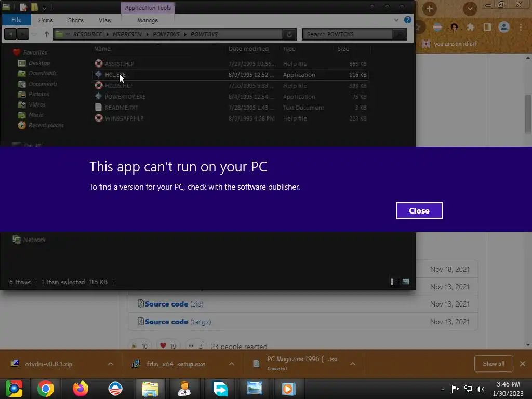The image size is (532, 399).
Task: Go forward with the Explorer forward arrow
Action: [x=23, y=34]
